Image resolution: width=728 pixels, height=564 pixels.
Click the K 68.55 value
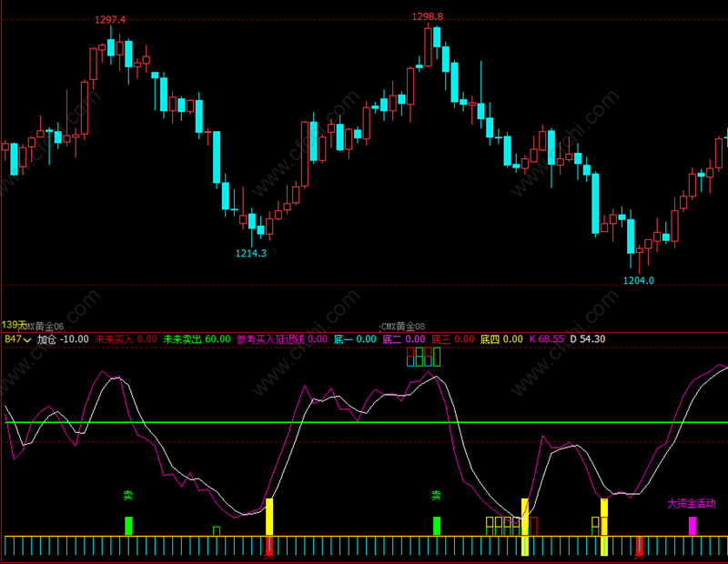547,339
